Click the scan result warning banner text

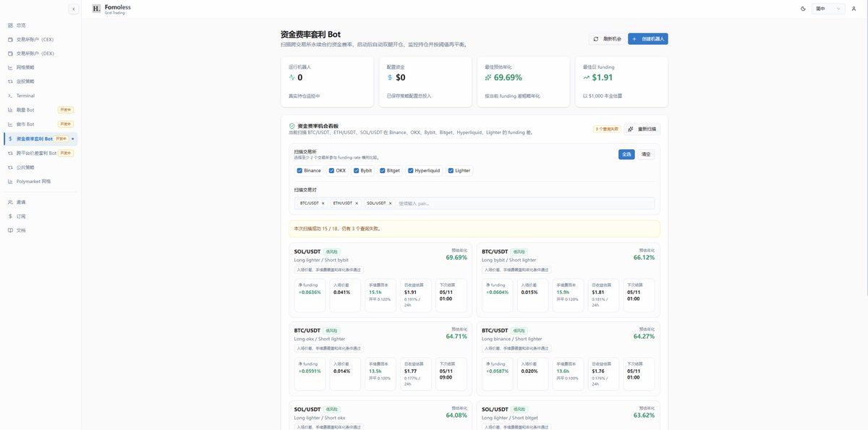(336, 229)
